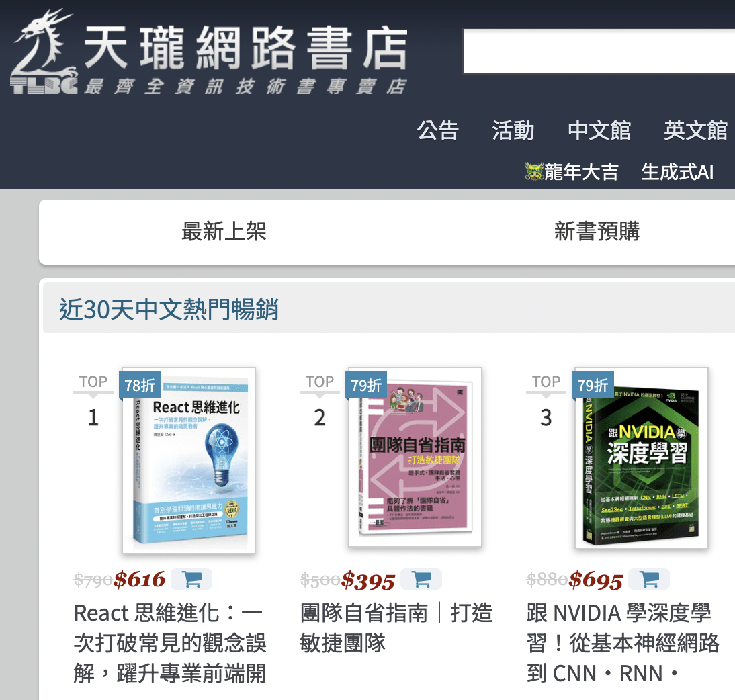Viewport: 735px width, 700px height.
Task: Open the 團隊自省指南 book cover
Action: click(x=415, y=457)
